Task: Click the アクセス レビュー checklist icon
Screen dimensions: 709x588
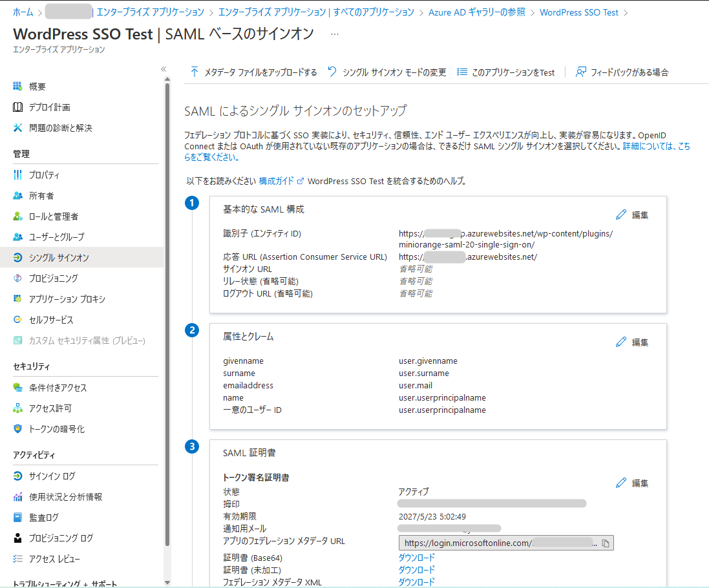Action: [x=17, y=559]
